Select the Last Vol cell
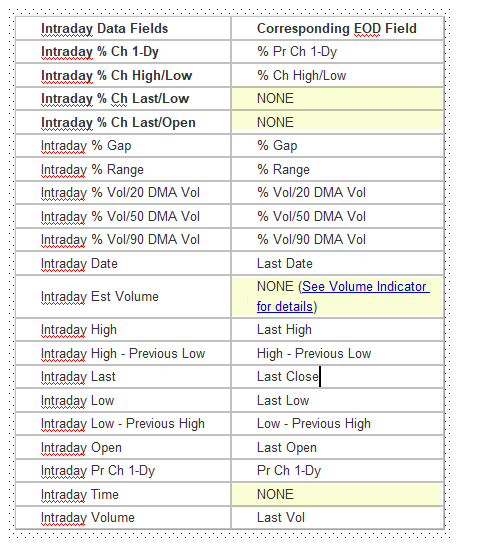Image resolution: width=497 pixels, height=556 pixels. 337,518
